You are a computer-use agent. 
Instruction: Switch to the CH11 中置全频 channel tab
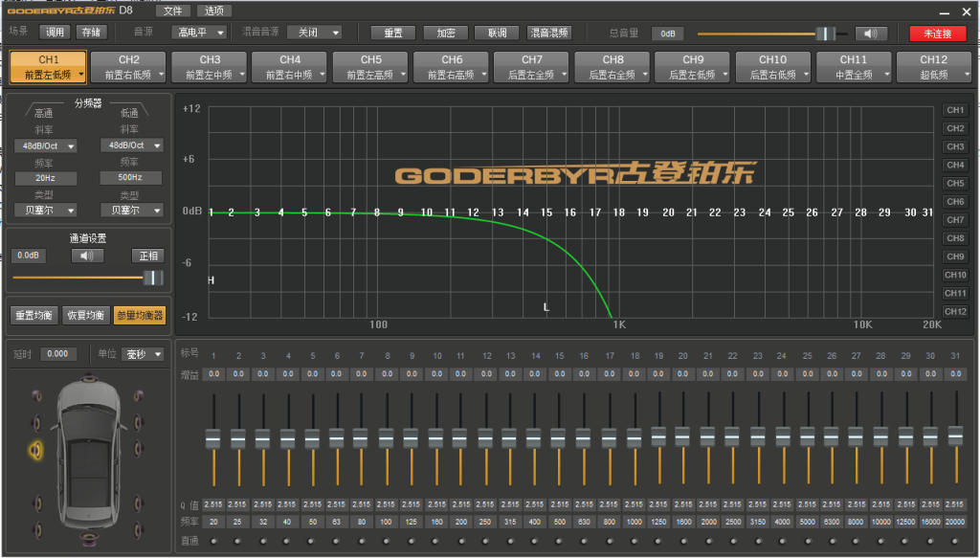854,67
